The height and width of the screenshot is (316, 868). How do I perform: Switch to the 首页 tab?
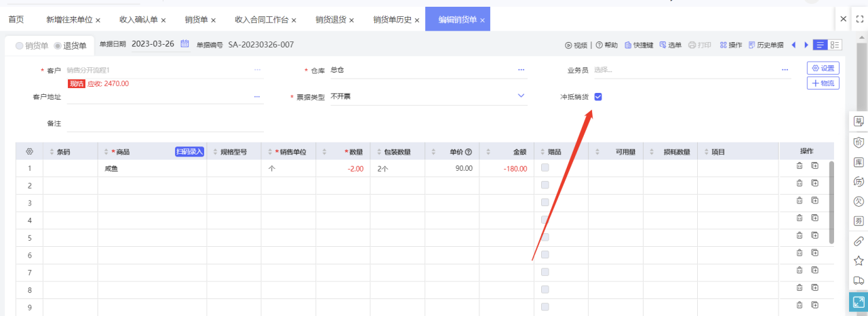(16, 20)
